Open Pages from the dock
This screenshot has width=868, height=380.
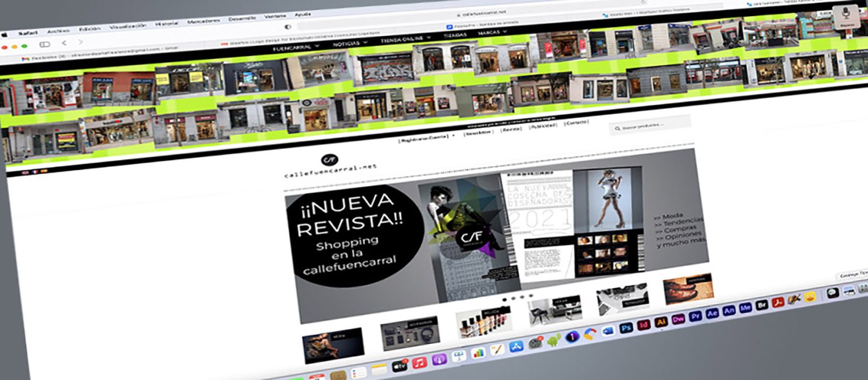497,349
